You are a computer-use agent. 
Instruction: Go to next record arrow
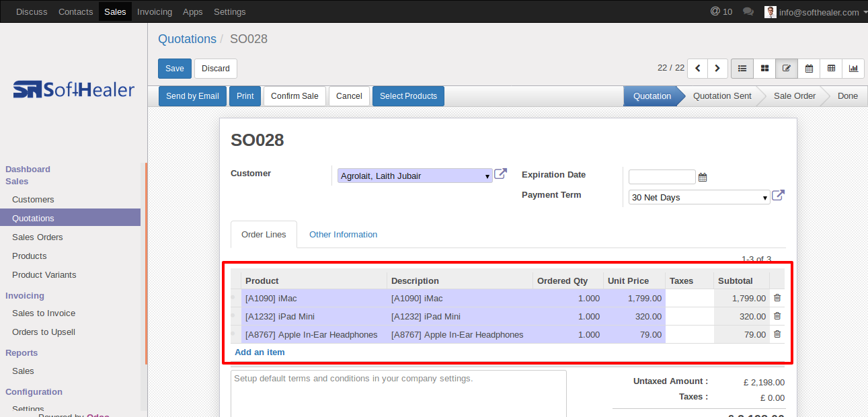pyautogui.click(x=717, y=69)
